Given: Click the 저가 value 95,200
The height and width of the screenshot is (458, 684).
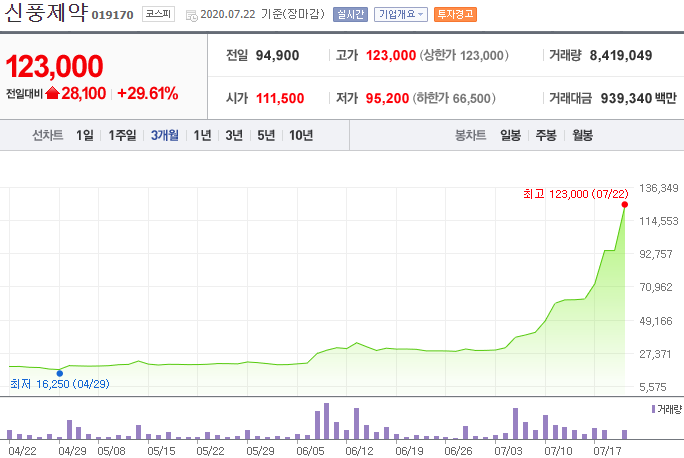Looking at the screenshot, I should pyautogui.click(x=387, y=99).
